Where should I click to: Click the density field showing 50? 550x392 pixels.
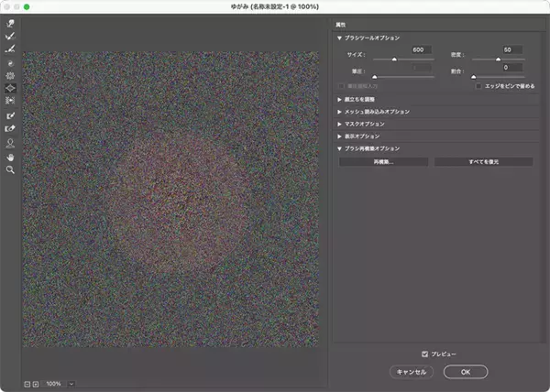tap(512, 49)
